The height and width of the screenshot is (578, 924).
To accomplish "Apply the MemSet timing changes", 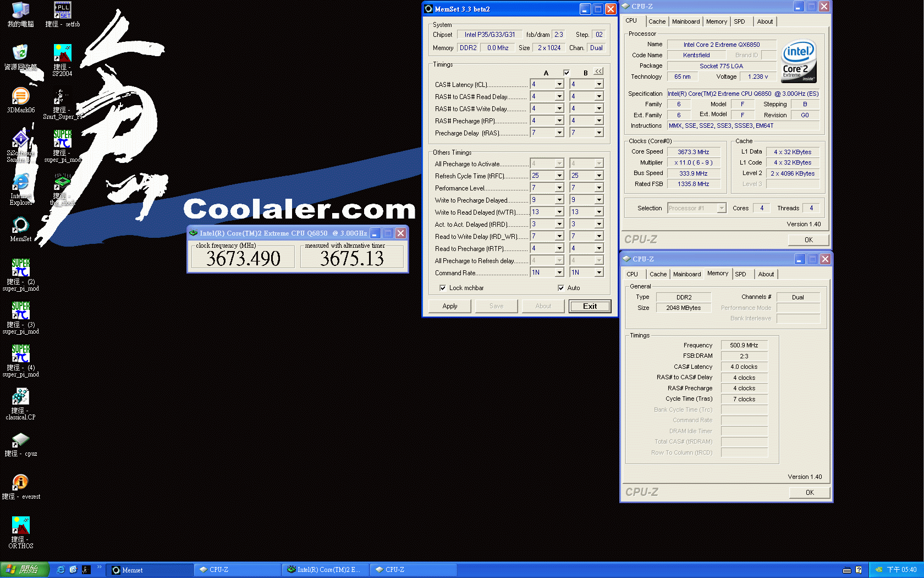I will pos(449,306).
